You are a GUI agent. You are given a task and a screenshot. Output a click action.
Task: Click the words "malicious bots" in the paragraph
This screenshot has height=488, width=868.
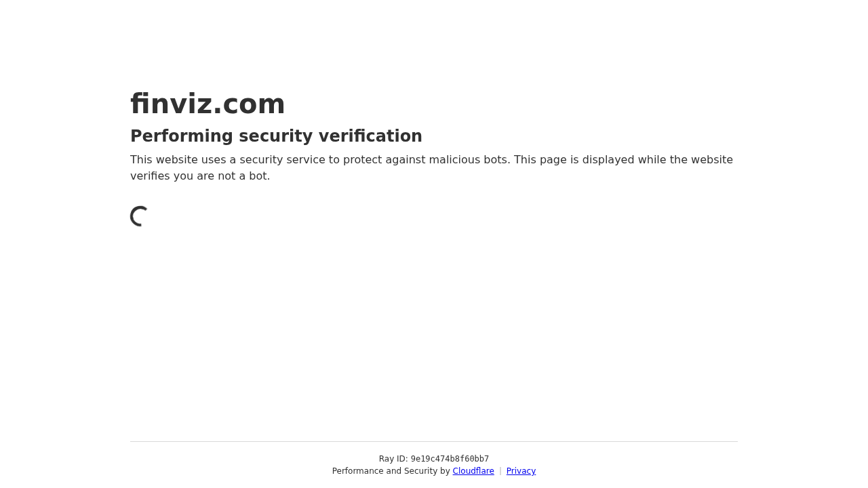tap(468, 160)
